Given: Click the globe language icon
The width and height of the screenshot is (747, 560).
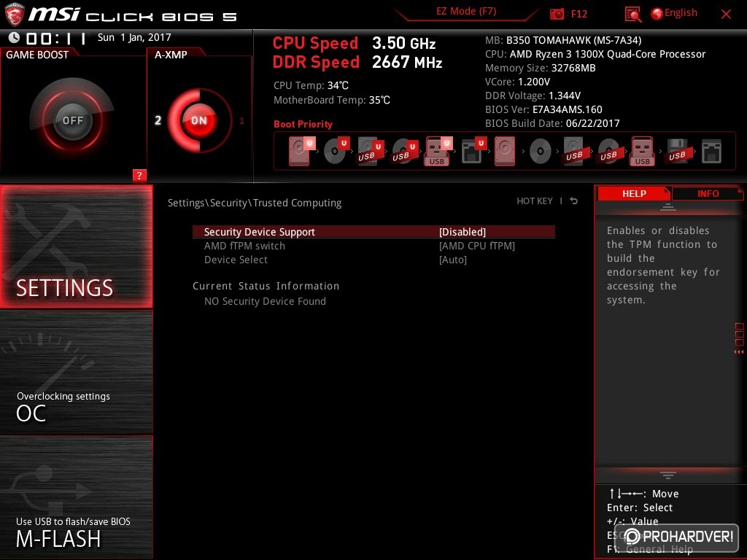Looking at the screenshot, I should tap(657, 14).
